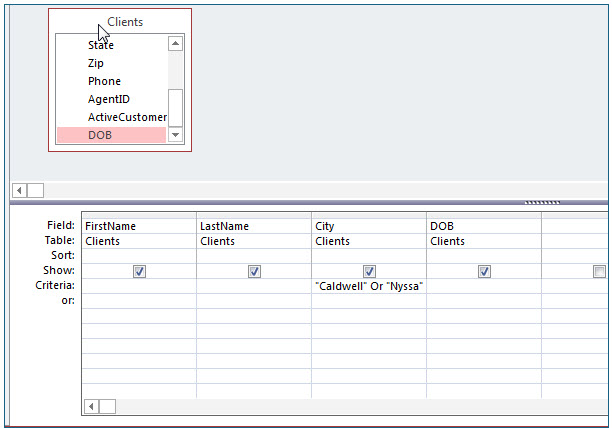This screenshot has height=428, width=612.
Task: Click the 'or' row cell under LastName
Action: point(254,301)
